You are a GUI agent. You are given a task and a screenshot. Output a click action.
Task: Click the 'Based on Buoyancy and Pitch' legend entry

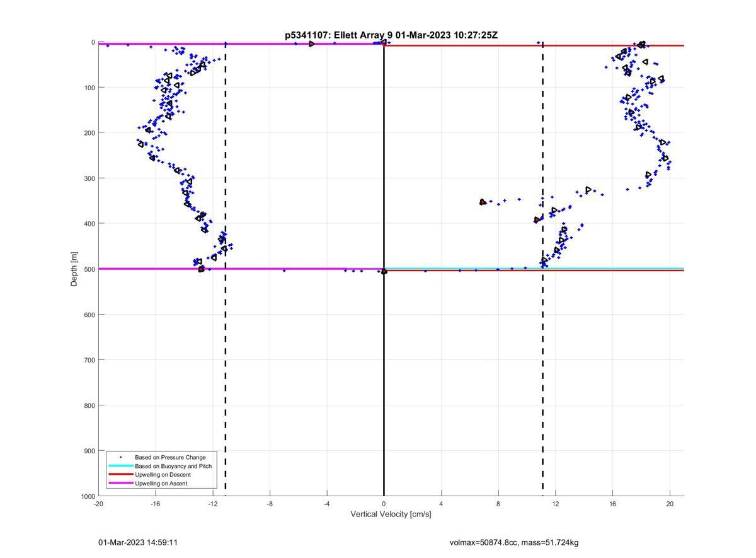(x=173, y=466)
